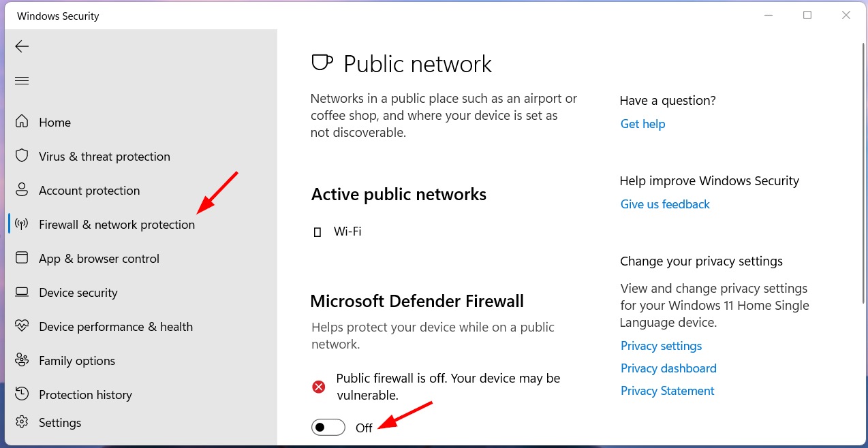This screenshot has width=868, height=448.
Task: Open Device performance & health heart icon
Action: coord(22,326)
